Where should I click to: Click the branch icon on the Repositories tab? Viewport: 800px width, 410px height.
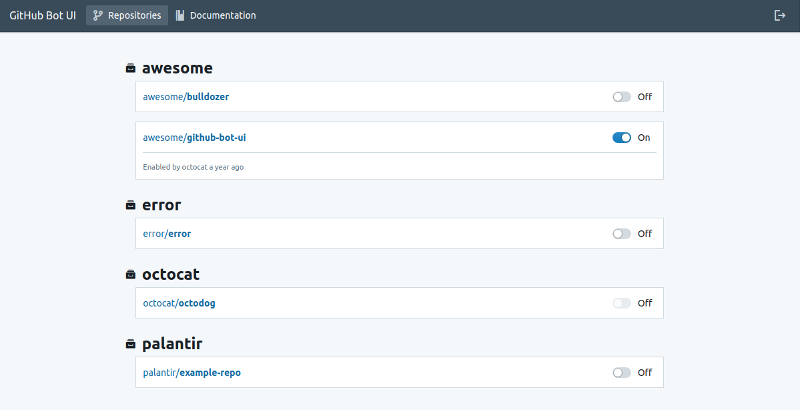point(98,15)
